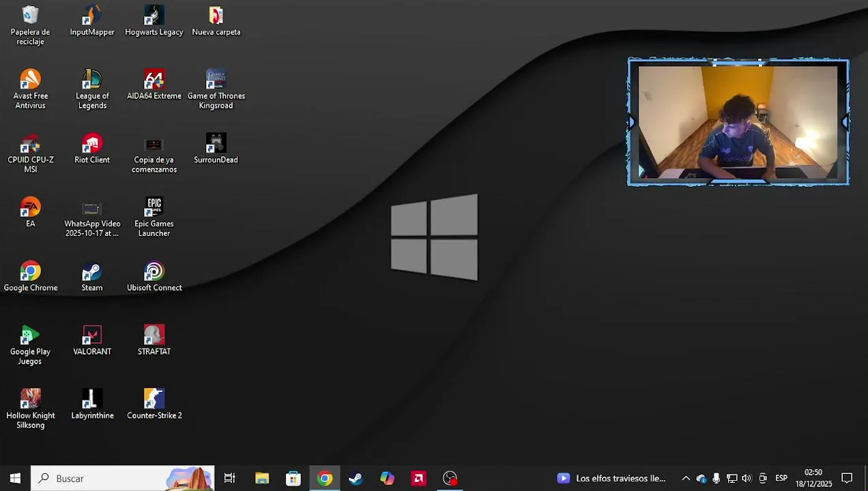
Task: Open Steam from the taskbar
Action: click(x=356, y=478)
